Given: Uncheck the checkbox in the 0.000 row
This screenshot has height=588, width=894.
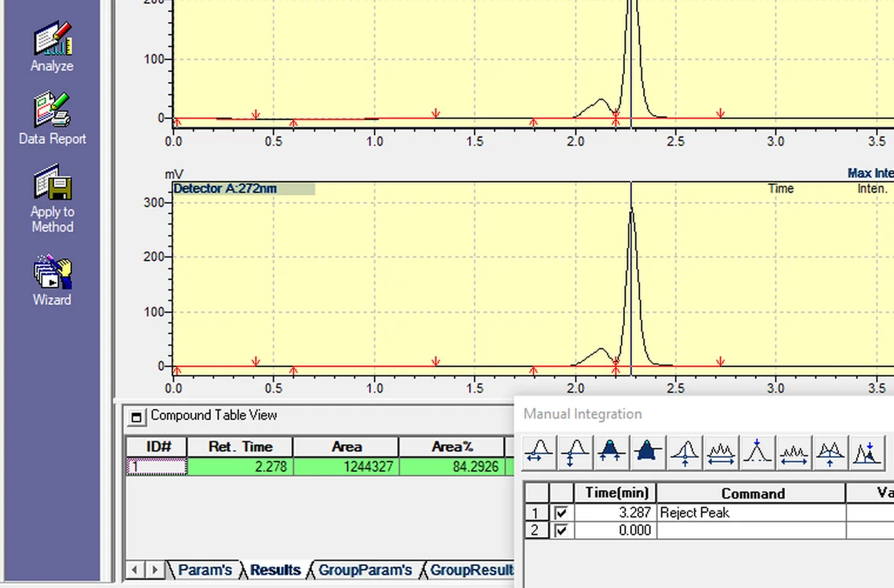Looking at the screenshot, I should [x=561, y=531].
